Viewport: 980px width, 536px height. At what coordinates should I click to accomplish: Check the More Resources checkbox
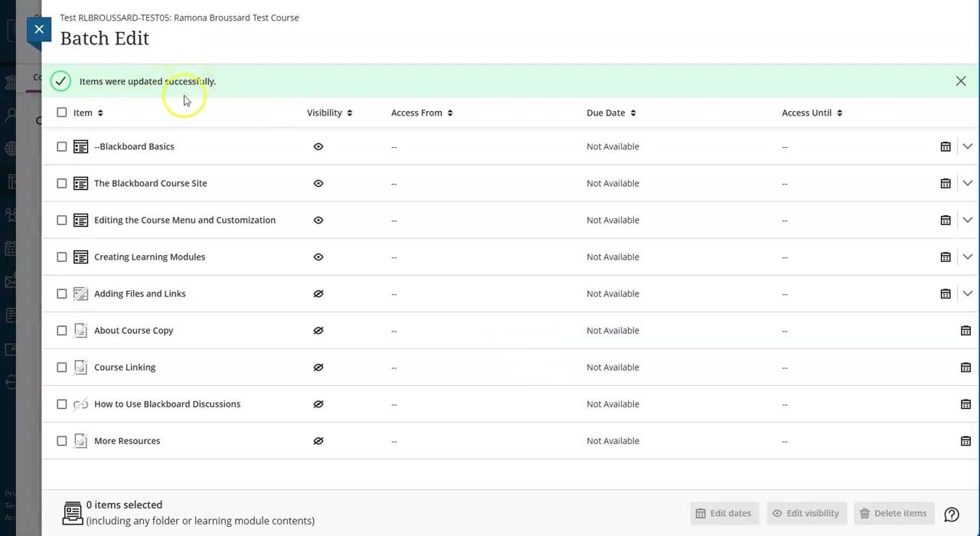point(62,440)
